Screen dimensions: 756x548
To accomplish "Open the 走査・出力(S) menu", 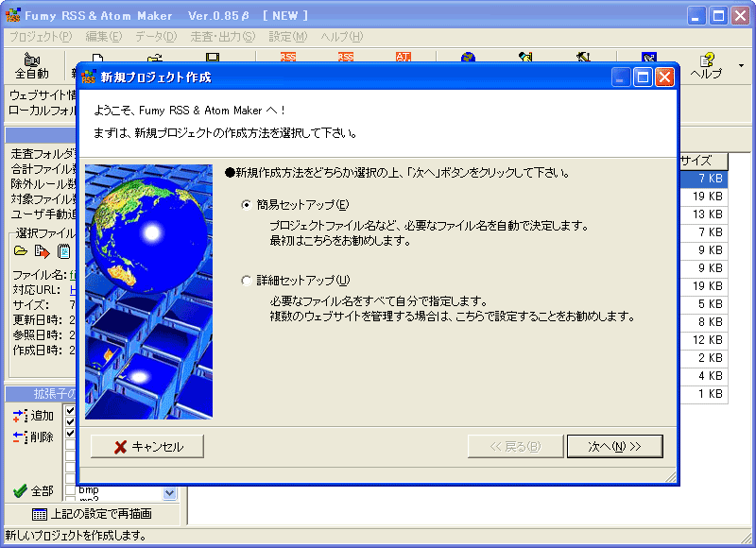I will click(x=222, y=37).
